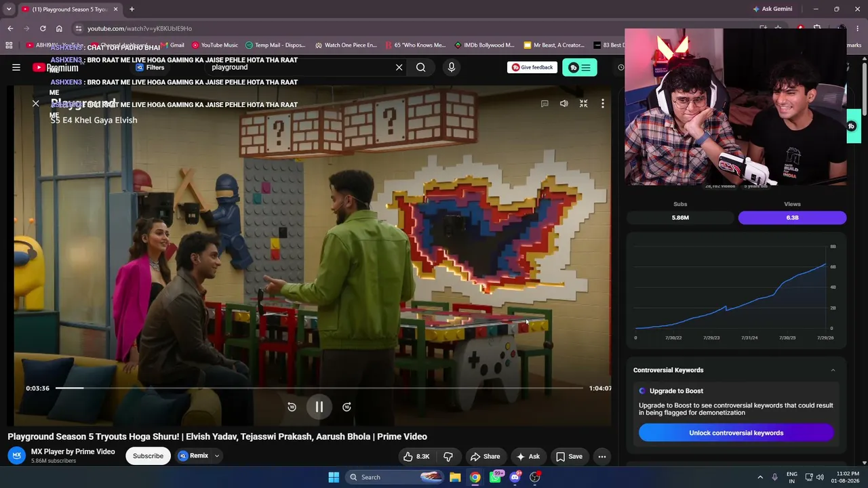Clear the playground search query

(x=399, y=67)
